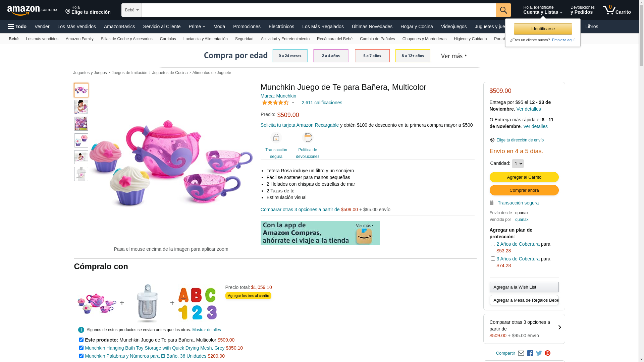This screenshot has height=362, width=644.
Task: Share the product on Pinterest
Action: (548, 353)
